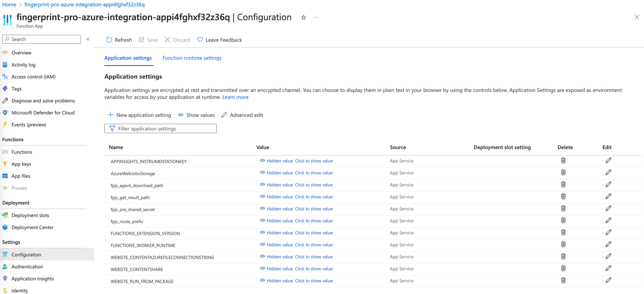Open Overview in the sidebar
644x294 pixels.
[21, 53]
